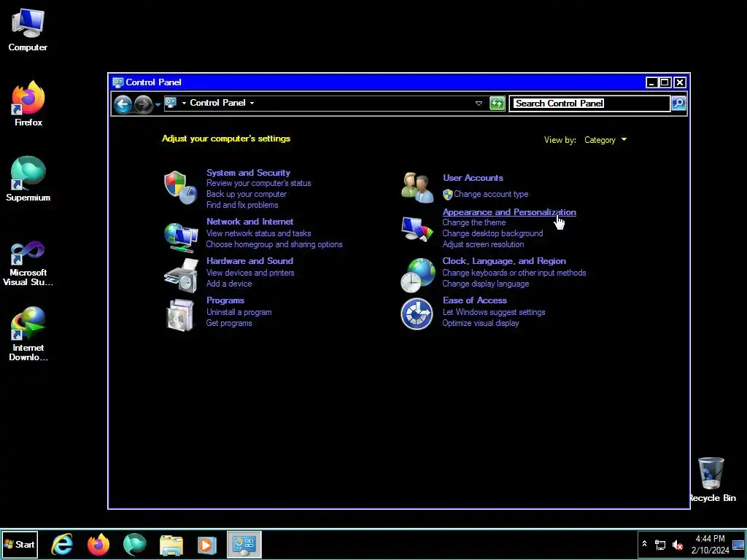
Task: Open Network and Internet category
Action: 249,222
